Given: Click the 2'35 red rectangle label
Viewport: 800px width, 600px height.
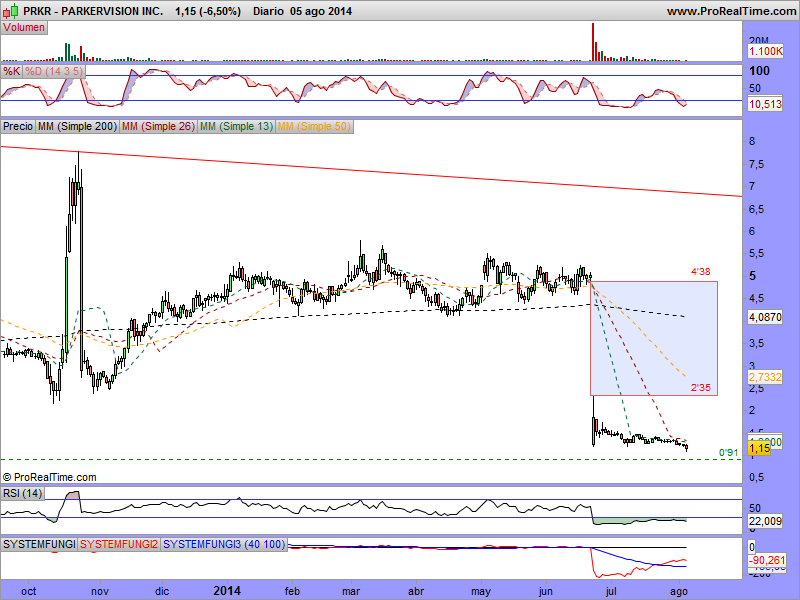Looking at the screenshot, I should tap(701, 388).
